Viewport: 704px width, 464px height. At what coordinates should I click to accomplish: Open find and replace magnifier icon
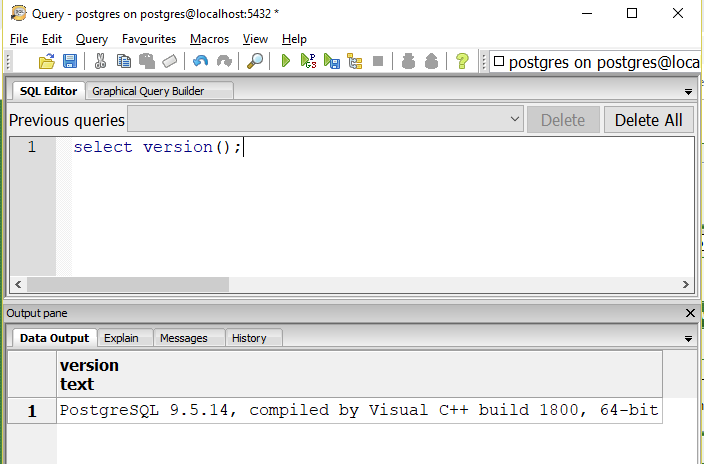[255, 61]
